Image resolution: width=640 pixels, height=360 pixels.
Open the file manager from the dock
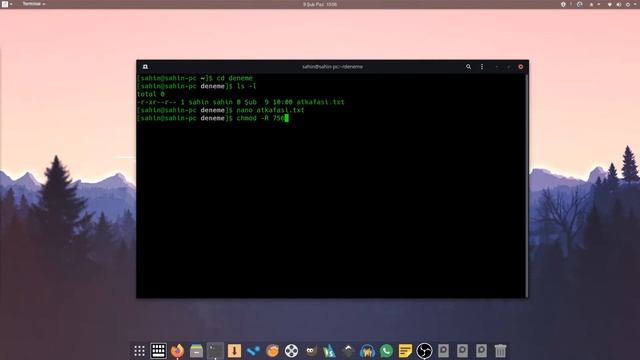click(x=196, y=351)
